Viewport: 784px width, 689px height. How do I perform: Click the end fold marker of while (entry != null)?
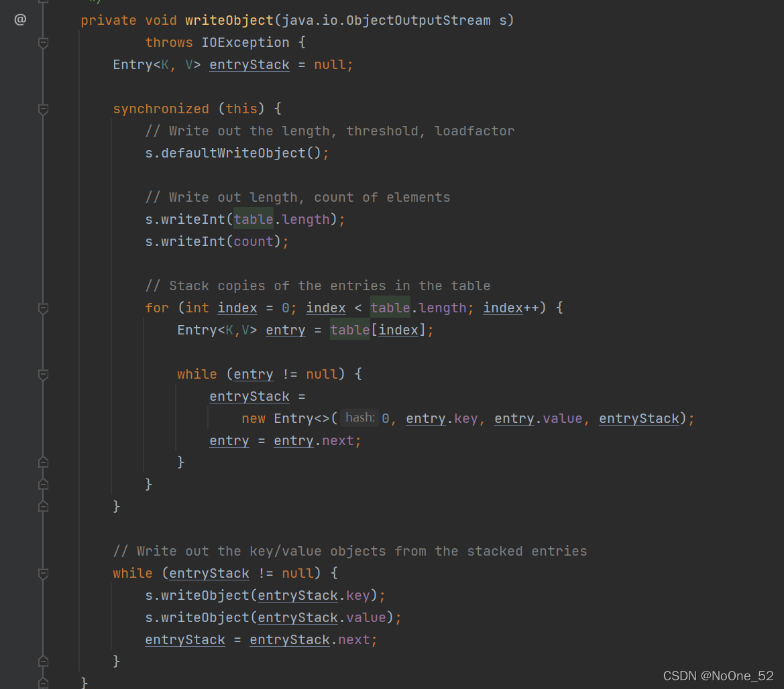pos(44,462)
